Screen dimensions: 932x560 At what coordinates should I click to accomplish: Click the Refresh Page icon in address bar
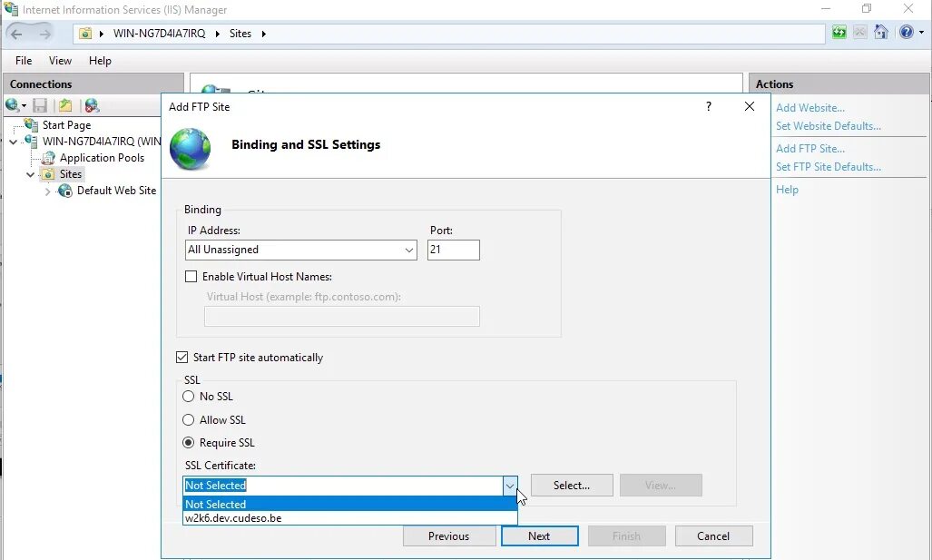click(839, 32)
